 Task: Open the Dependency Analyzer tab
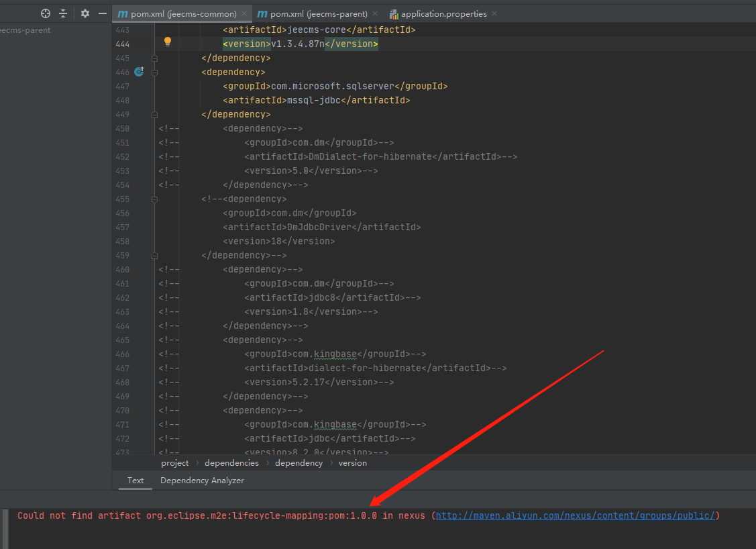pyautogui.click(x=202, y=481)
